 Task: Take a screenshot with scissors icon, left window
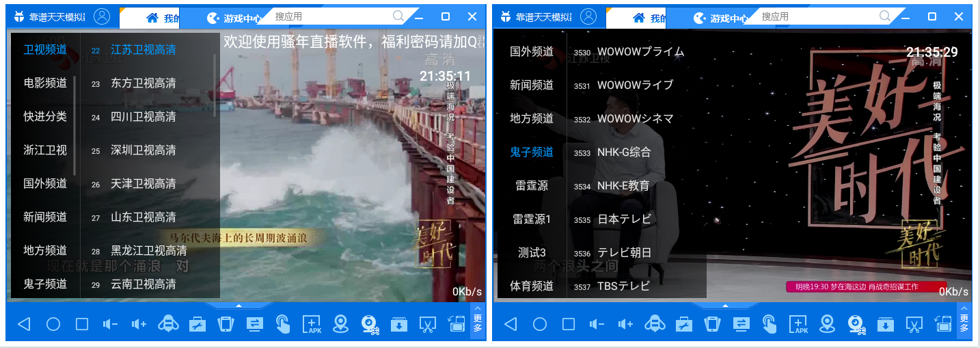click(x=427, y=324)
